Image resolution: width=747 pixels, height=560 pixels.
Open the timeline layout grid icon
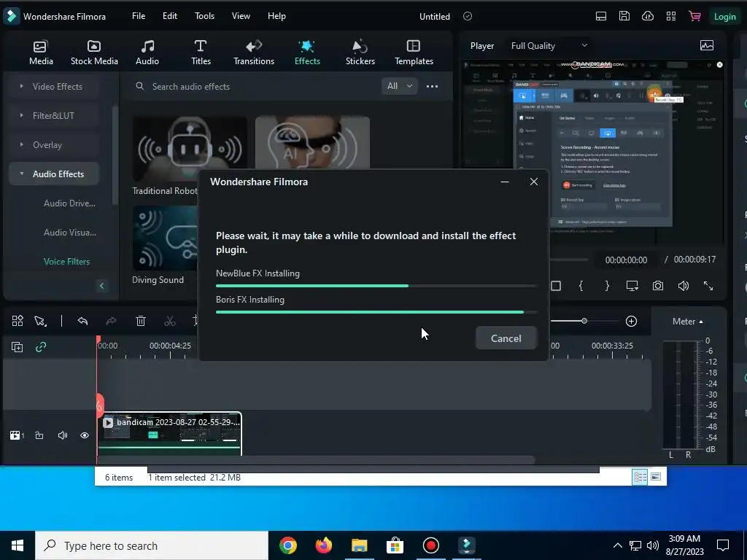click(x=18, y=321)
